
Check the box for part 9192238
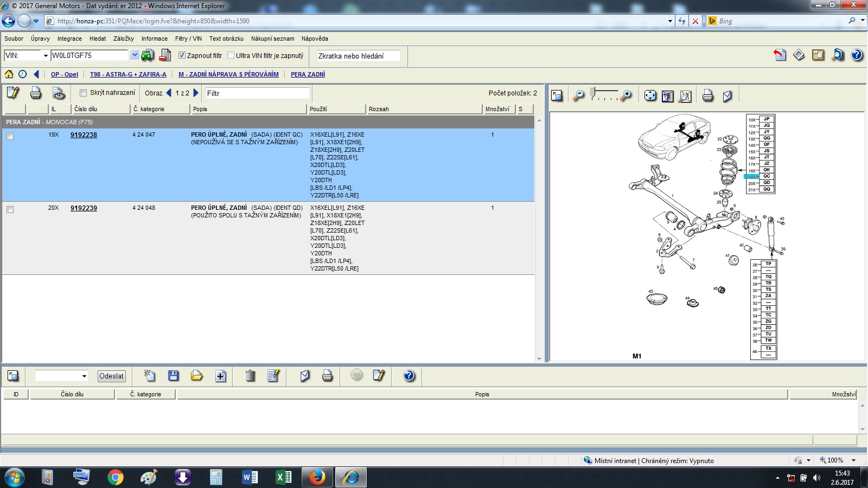pos(10,137)
